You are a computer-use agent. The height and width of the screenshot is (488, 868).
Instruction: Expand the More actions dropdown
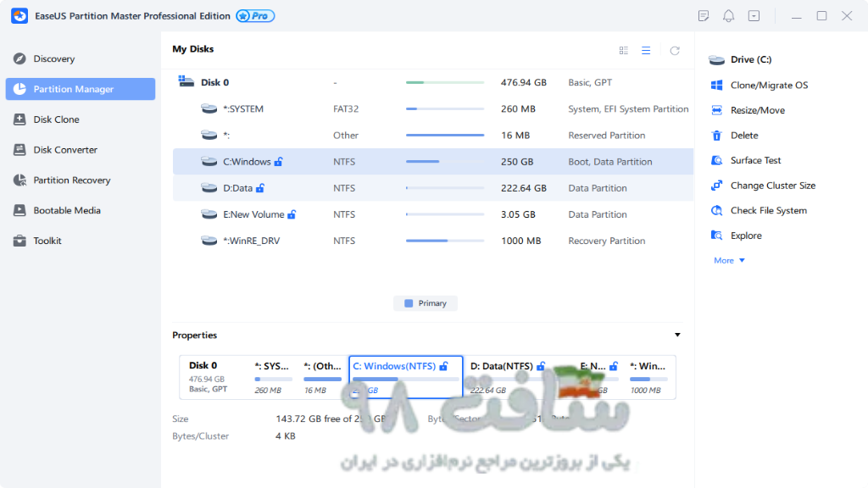(729, 261)
